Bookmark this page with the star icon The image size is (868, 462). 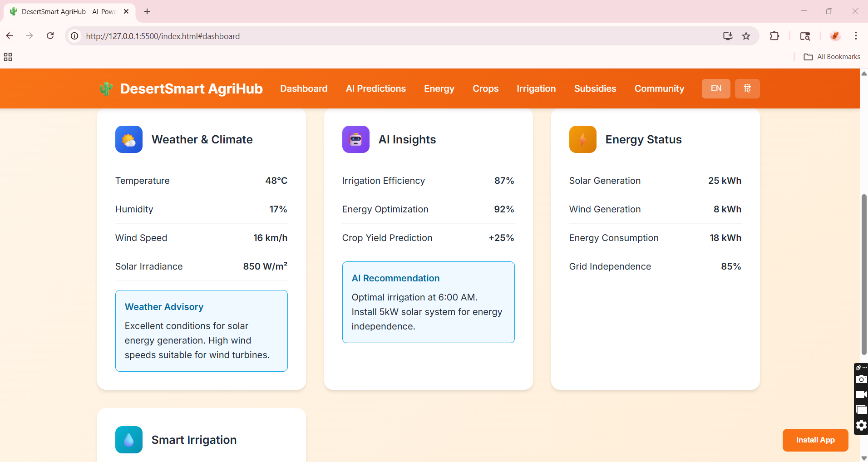click(746, 36)
